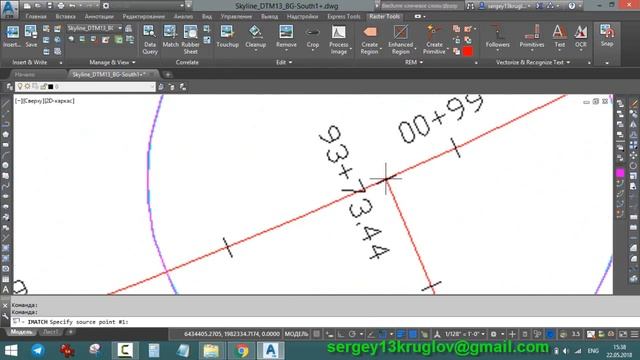
Task: Toggle the lineweight display button in status bar
Action: (x=401, y=334)
